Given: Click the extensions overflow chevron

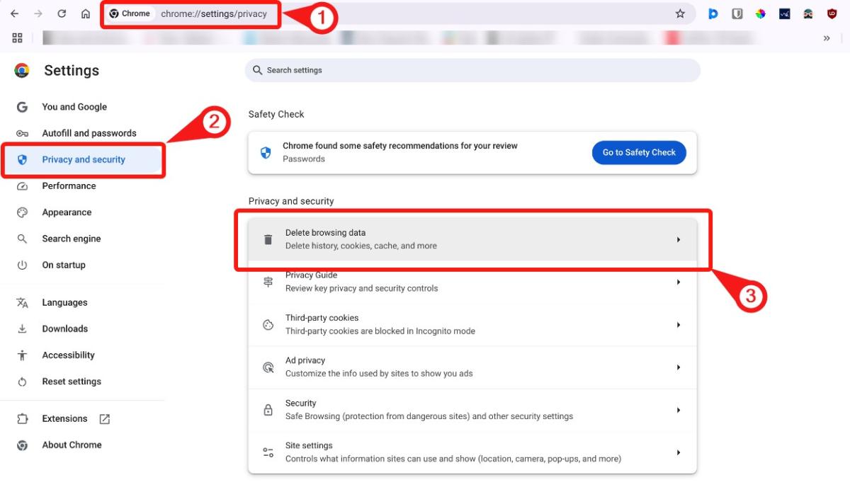Looking at the screenshot, I should 827,38.
